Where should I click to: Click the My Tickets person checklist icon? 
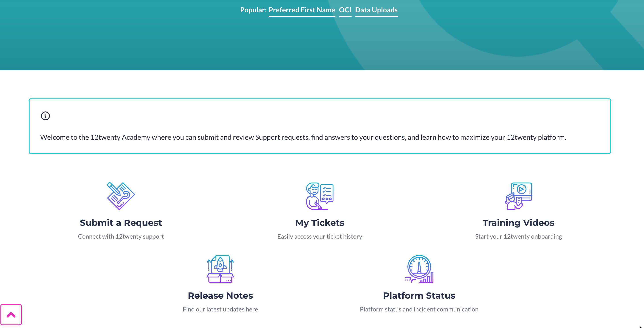click(x=320, y=196)
